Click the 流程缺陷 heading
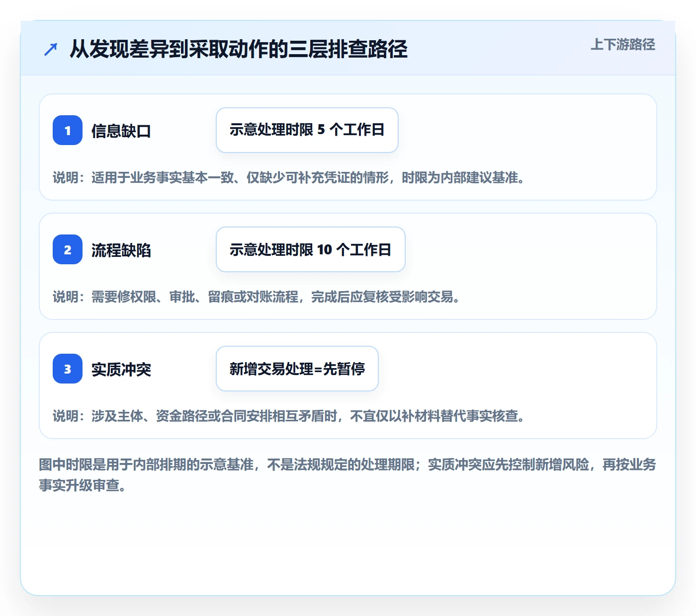This screenshot has width=696, height=616. click(x=121, y=250)
